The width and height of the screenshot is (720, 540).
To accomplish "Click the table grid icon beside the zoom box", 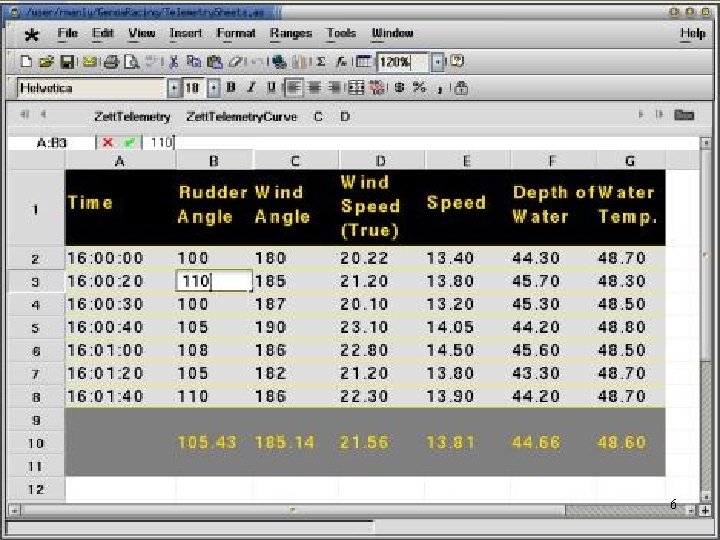I will pos(363,62).
